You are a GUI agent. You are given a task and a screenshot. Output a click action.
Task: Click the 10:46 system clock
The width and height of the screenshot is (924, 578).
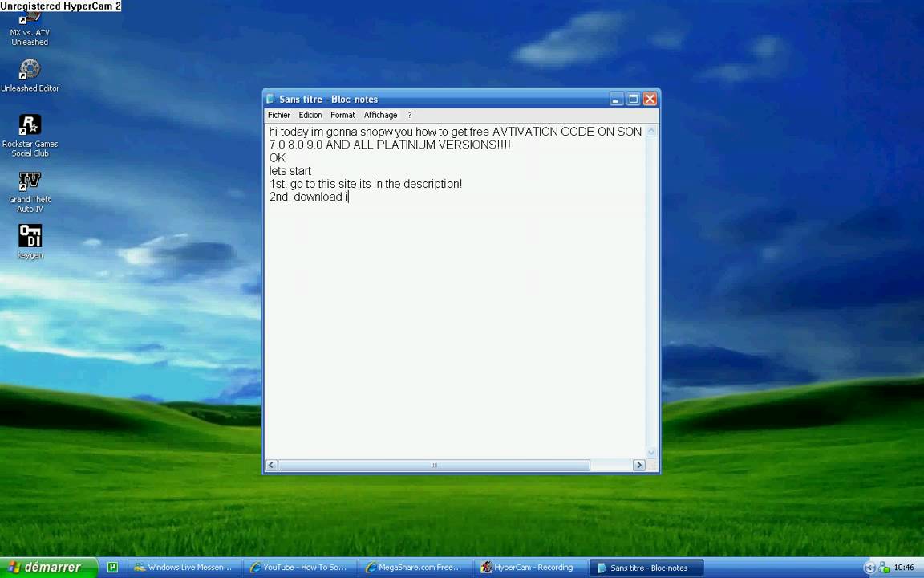(904, 568)
